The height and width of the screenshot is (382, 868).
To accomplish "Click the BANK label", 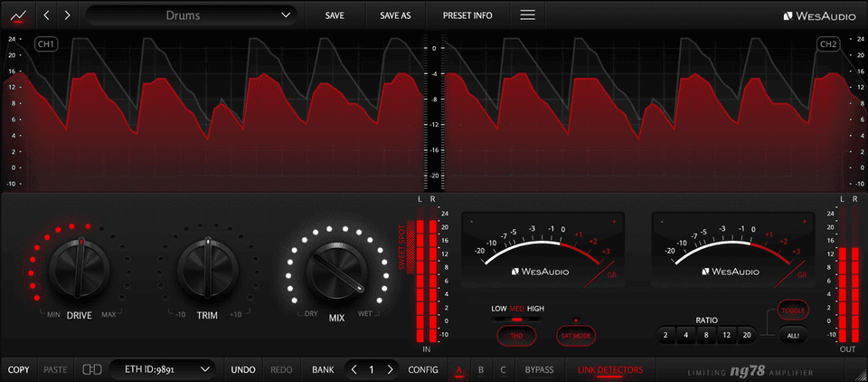I will click(323, 369).
